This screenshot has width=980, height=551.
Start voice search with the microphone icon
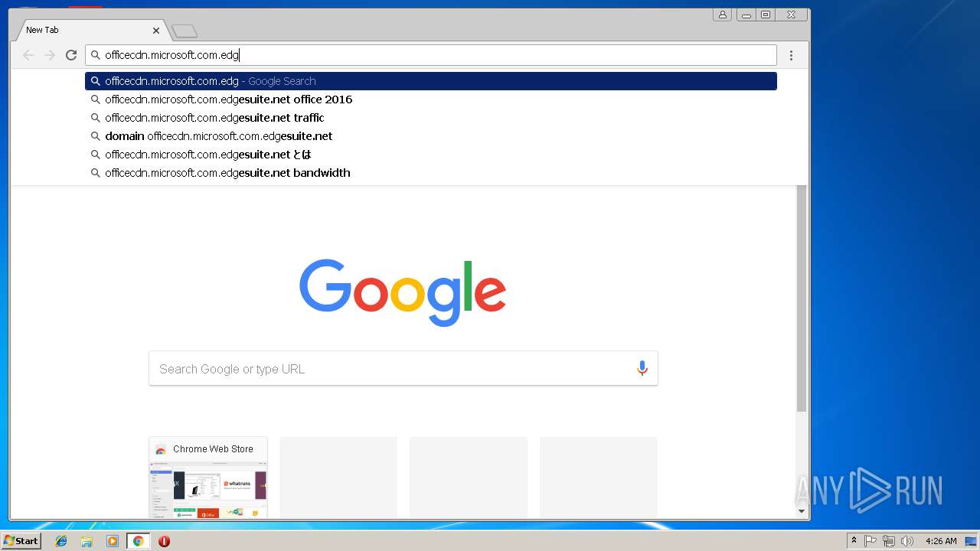pyautogui.click(x=642, y=369)
